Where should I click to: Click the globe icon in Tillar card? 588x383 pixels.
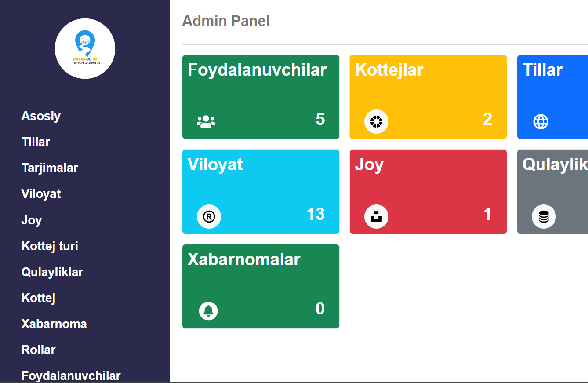coord(541,121)
